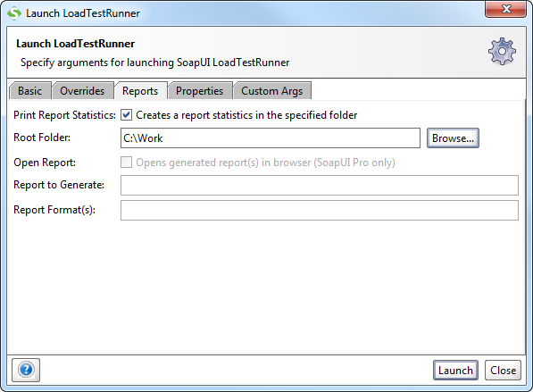Click the Report to Generate field

tap(320, 186)
